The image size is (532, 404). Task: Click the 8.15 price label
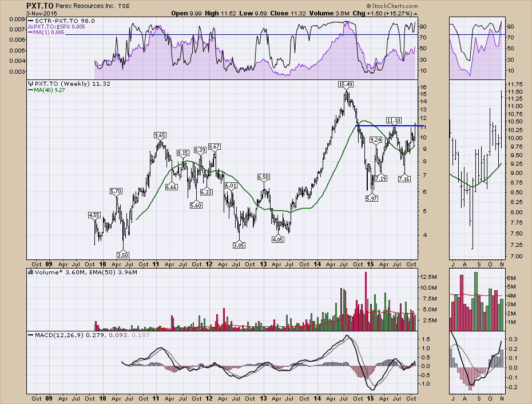pyautogui.click(x=183, y=153)
